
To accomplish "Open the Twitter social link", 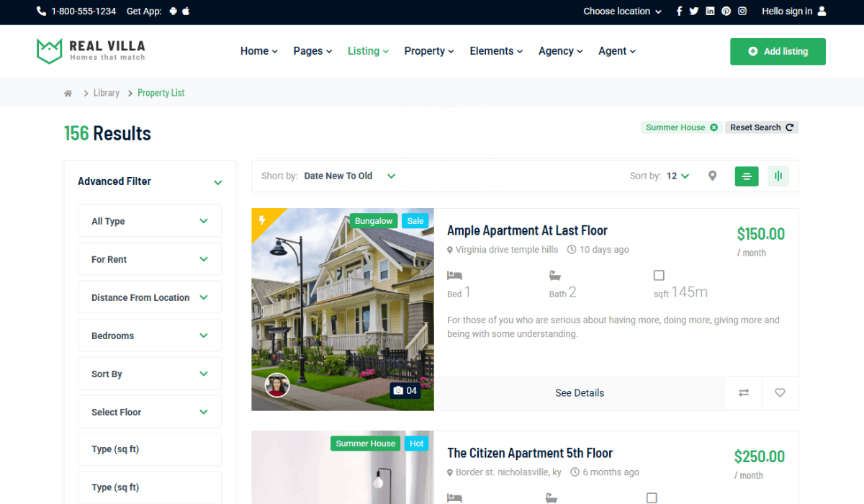I will 694,12.
